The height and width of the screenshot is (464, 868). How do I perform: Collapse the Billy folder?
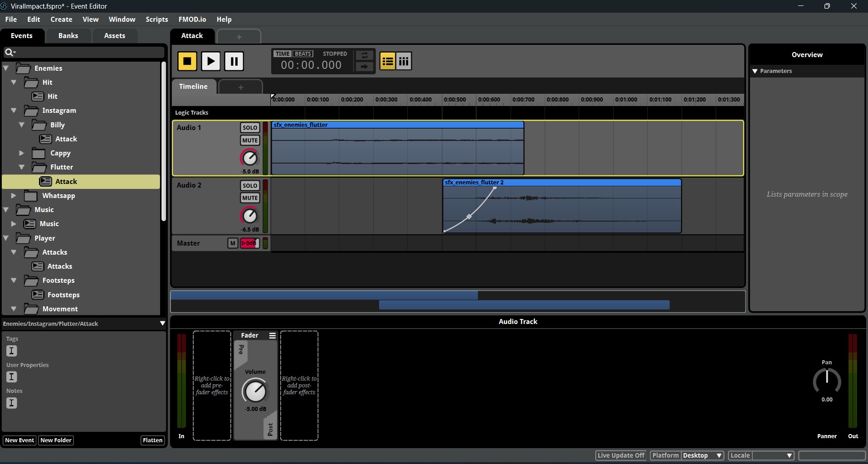tap(22, 125)
